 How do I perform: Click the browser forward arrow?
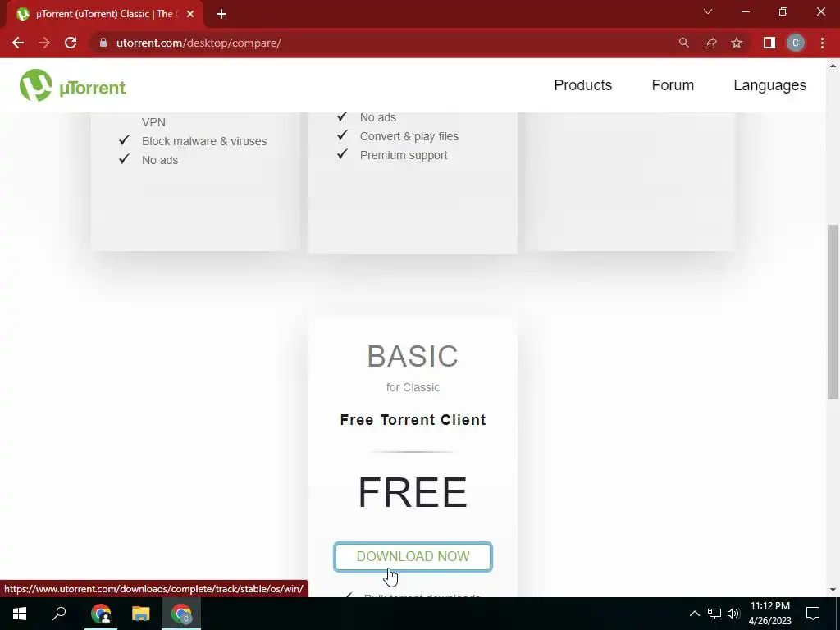click(44, 43)
